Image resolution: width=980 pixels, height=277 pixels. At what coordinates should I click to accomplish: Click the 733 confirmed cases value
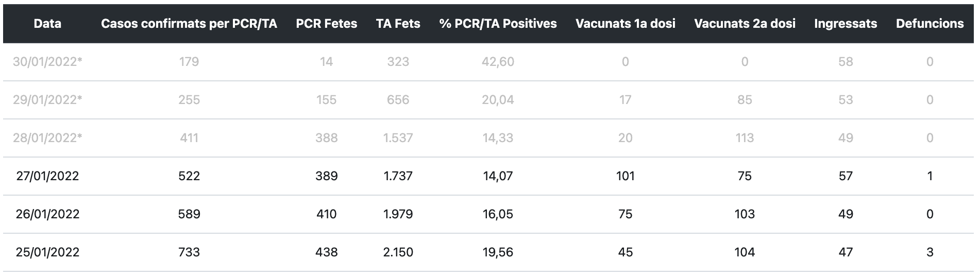[189, 252]
